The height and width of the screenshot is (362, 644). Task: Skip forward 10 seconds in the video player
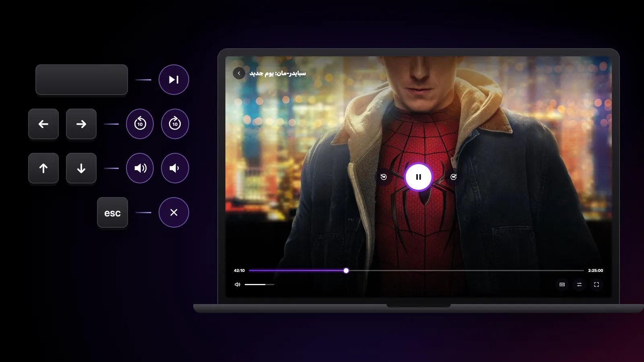454,177
